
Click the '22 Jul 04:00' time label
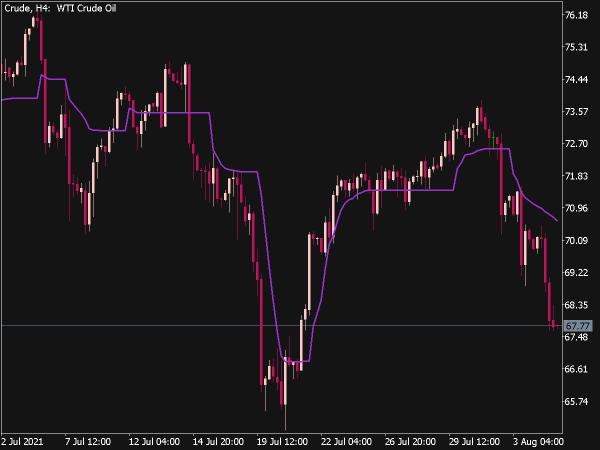tap(346, 442)
